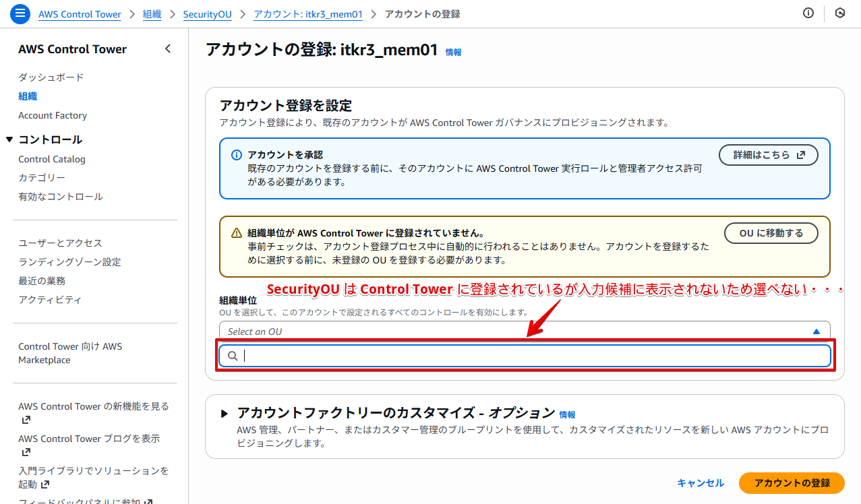Click 情報 link beside カスタマイズ - オプション

coord(567,415)
